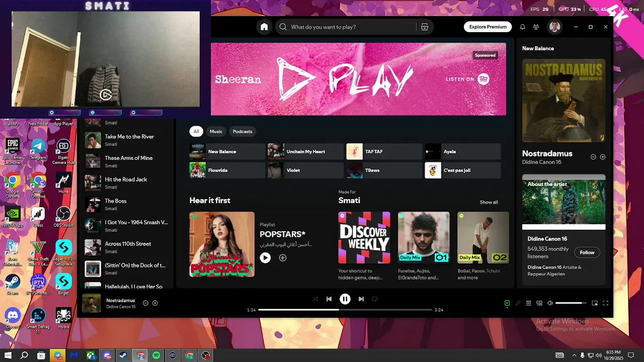Screen dimensions: 644x362
Task: Open Didine Canon 16 link under Nostradamus title
Action: (x=541, y=162)
